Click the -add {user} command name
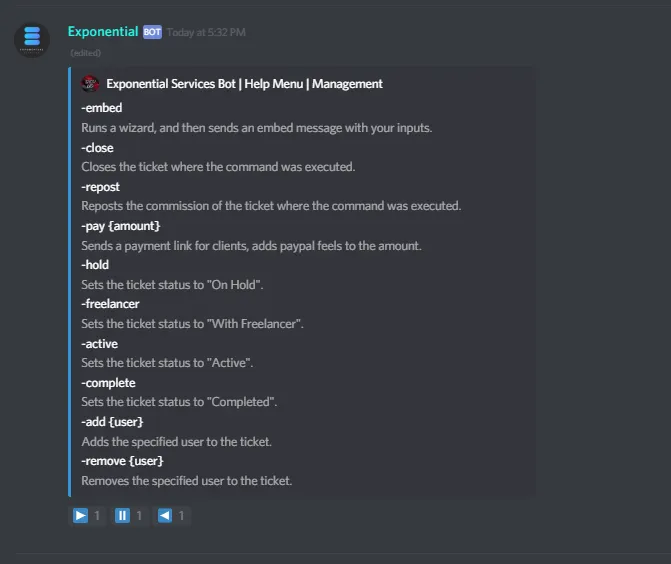 pos(113,422)
